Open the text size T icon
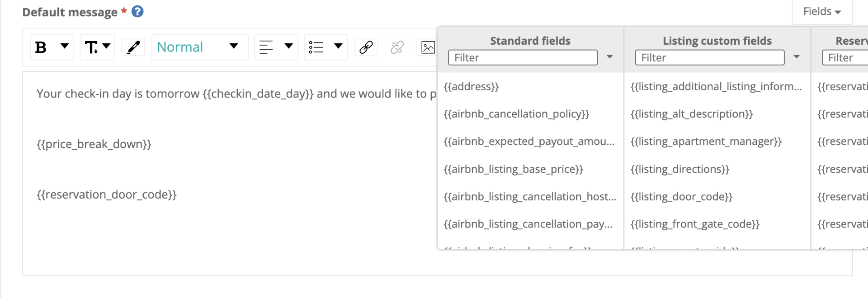The width and height of the screenshot is (868, 298). [91, 47]
